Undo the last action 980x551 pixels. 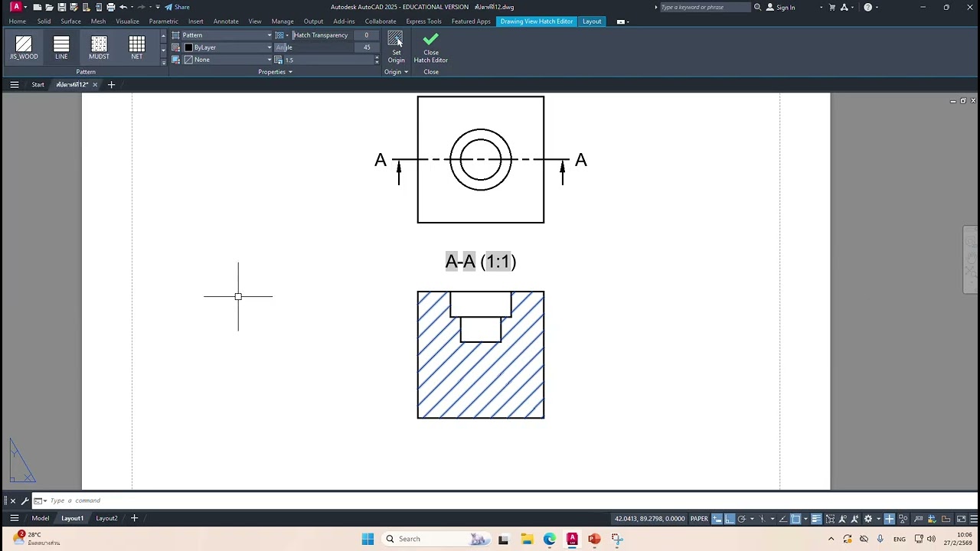tap(123, 7)
